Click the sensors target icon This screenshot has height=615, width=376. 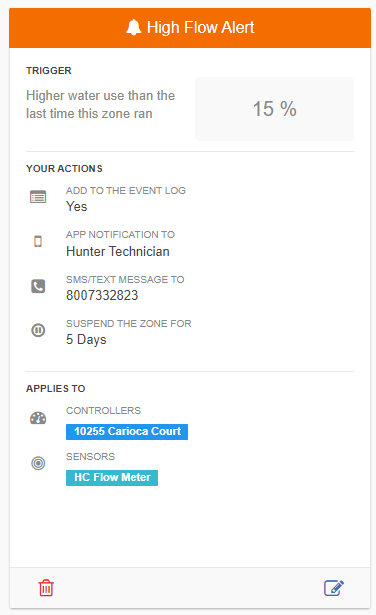[x=38, y=463]
